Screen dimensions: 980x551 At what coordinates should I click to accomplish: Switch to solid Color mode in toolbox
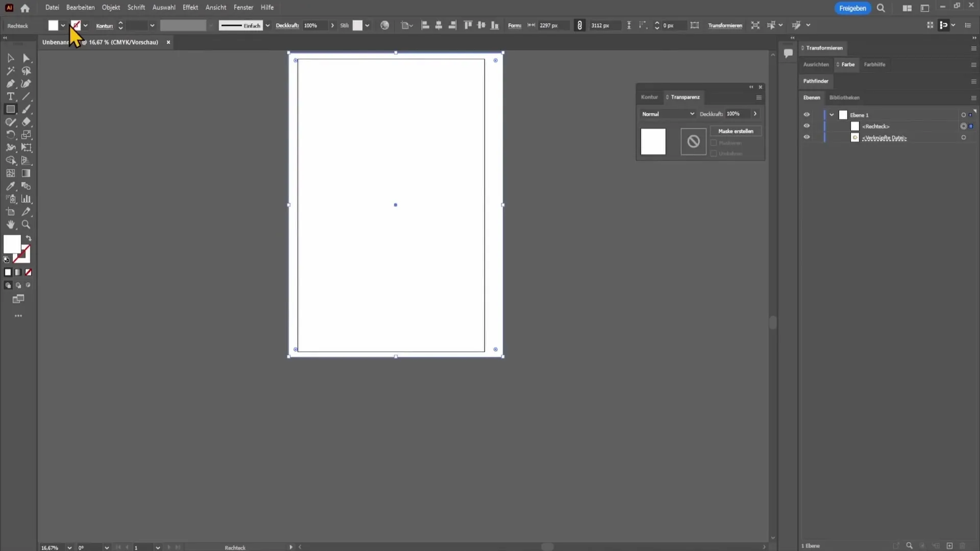point(8,272)
